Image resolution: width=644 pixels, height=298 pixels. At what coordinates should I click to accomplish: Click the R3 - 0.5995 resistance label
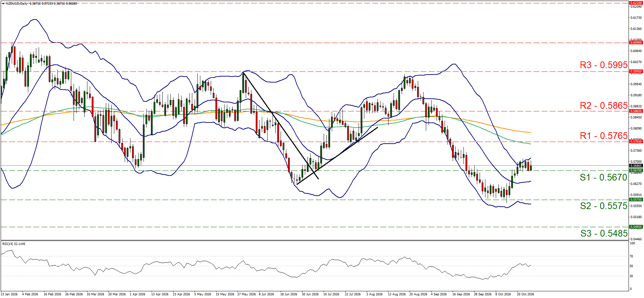point(604,65)
